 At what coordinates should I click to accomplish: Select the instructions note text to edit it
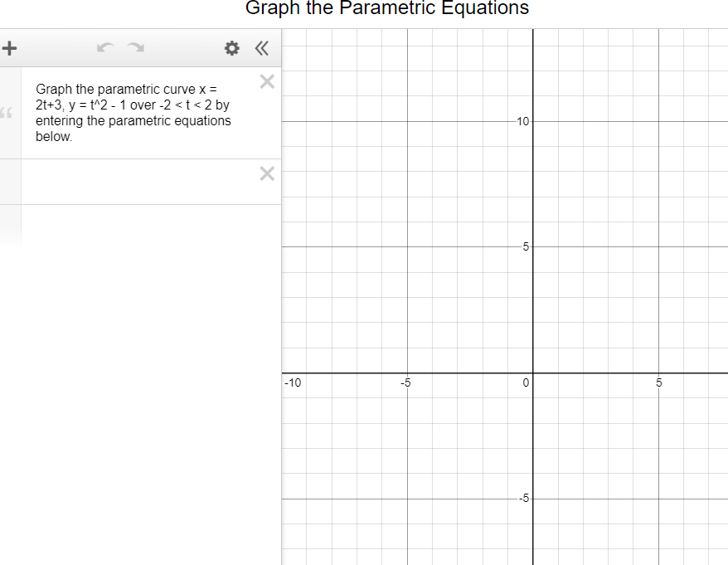pyautogui.click(x=133, y=112)
